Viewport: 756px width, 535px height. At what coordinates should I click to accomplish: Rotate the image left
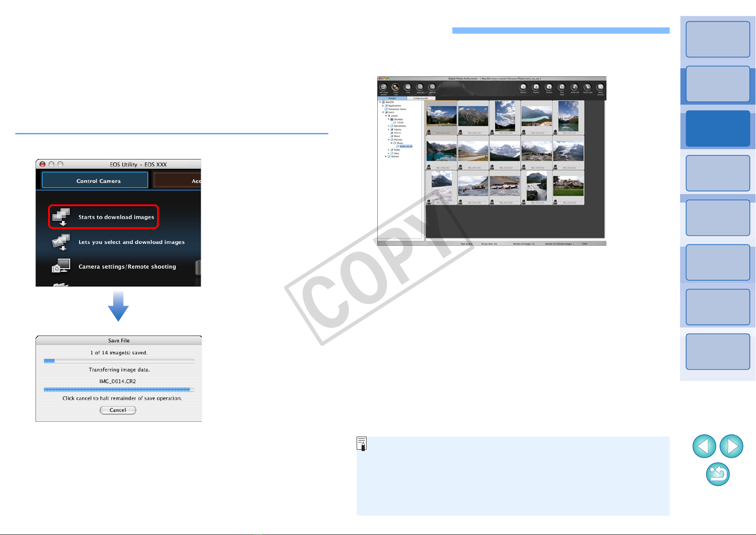tap(575, 88)
